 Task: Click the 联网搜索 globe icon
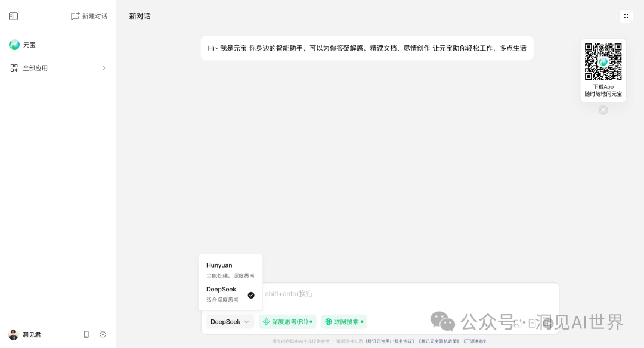coord(328,322)
